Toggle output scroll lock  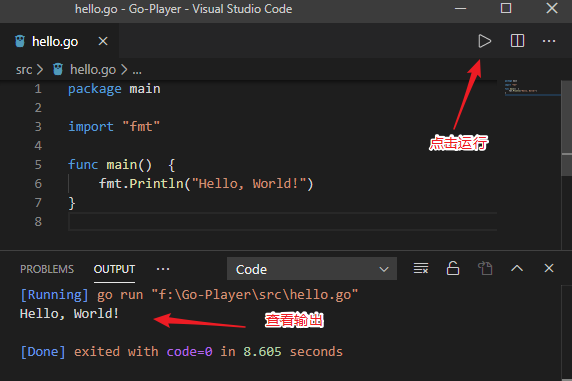453,268
